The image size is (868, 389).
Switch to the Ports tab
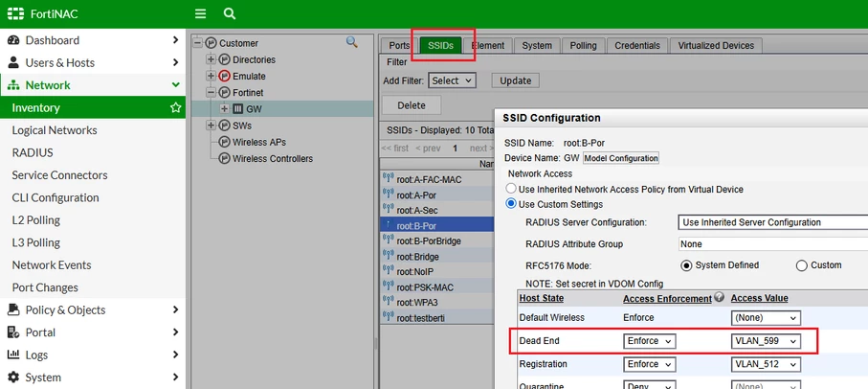point(399,45)
